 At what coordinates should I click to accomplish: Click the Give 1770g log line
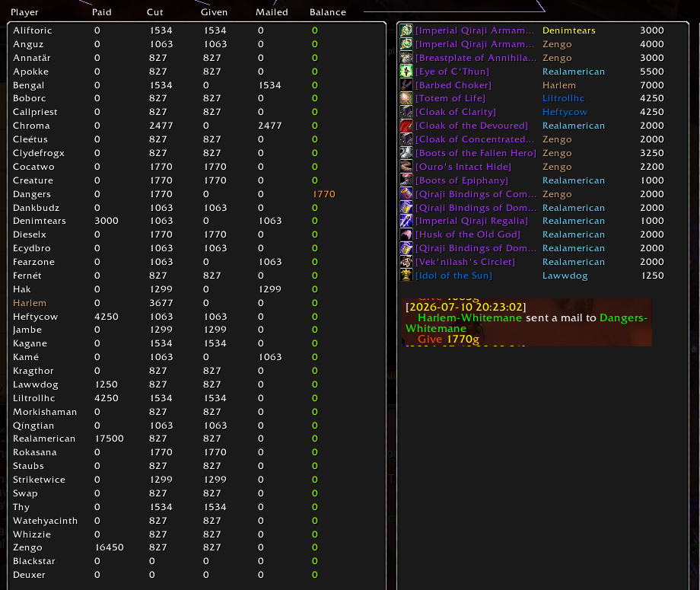(x=448, y=340)
